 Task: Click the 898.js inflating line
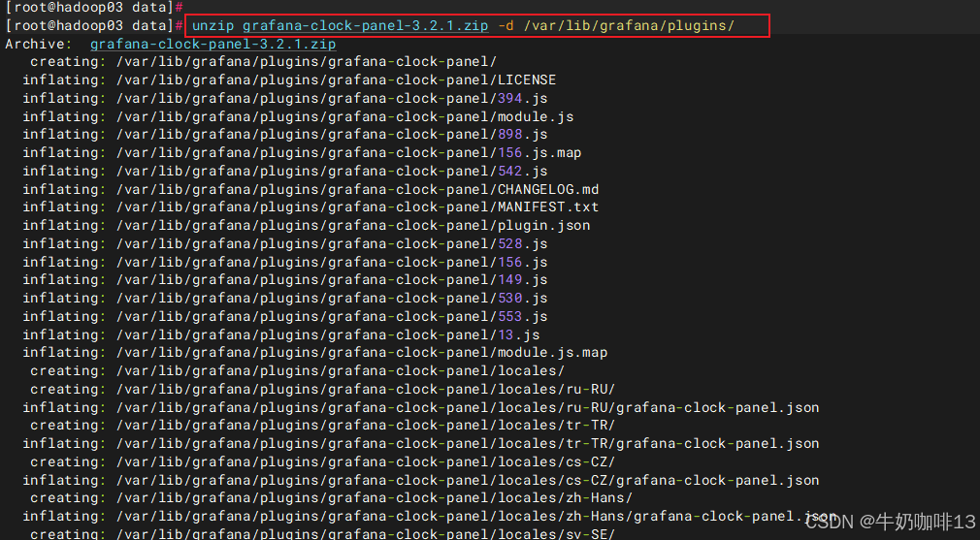[x=285, y=134]
